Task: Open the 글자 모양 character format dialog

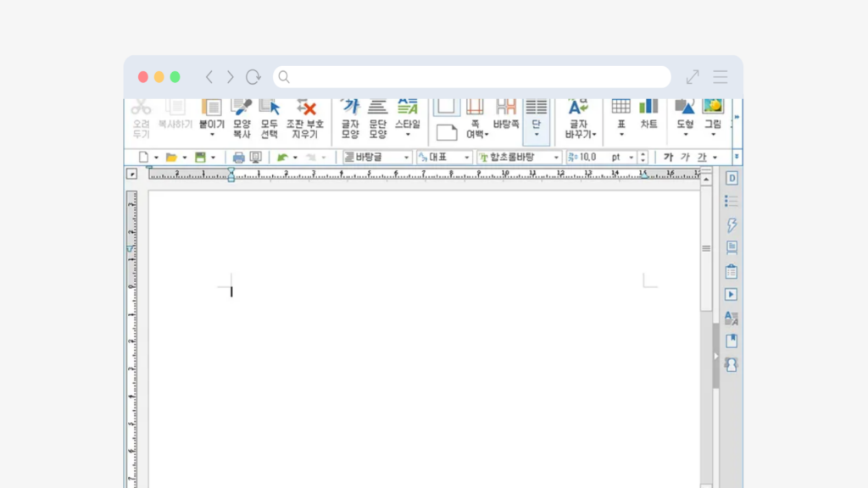Action: click(351, 110)
